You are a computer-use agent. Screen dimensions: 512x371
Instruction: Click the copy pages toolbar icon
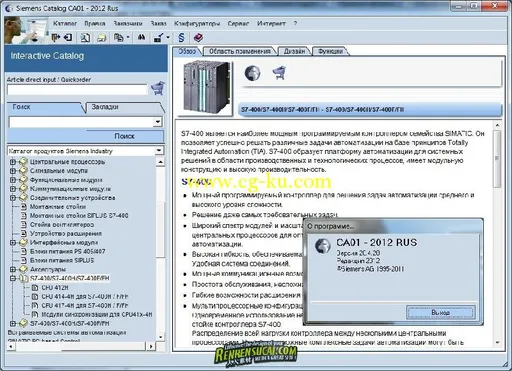click(x=119, y=37)
